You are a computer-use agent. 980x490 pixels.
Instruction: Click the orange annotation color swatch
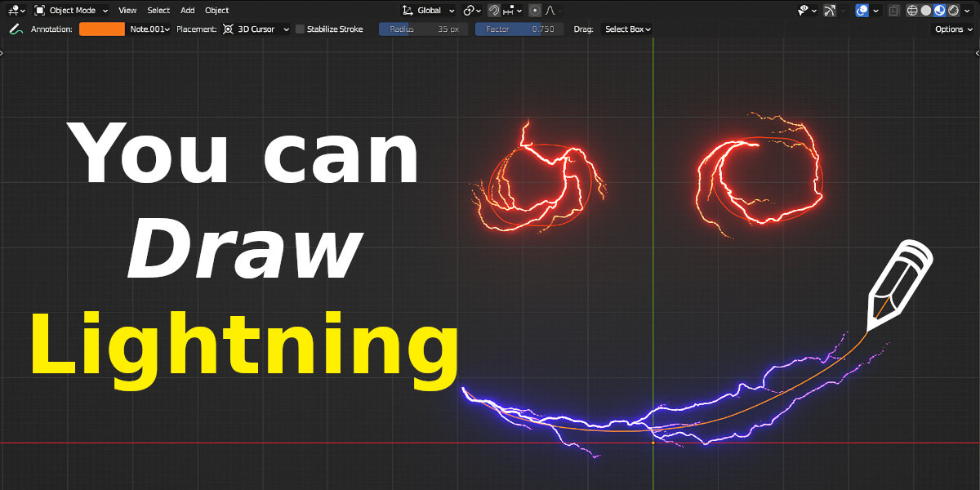[102, 29]
